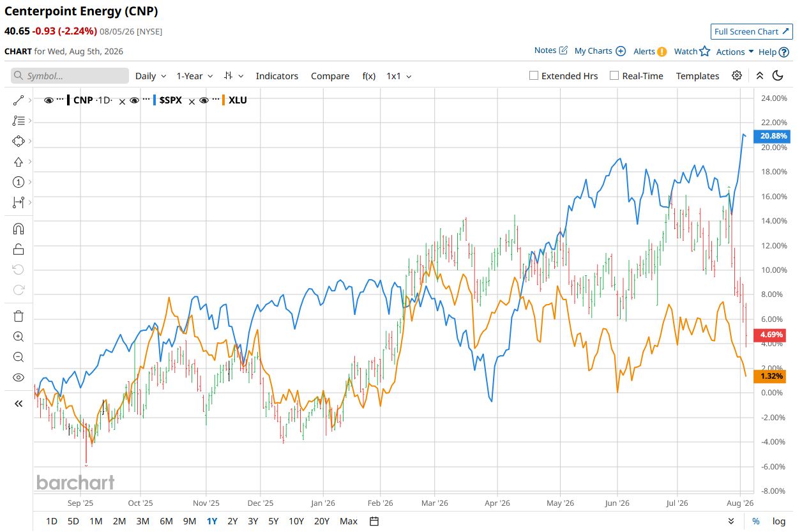Open the XLU series options ellipsis
802x532 pixels.
(215, 100)
